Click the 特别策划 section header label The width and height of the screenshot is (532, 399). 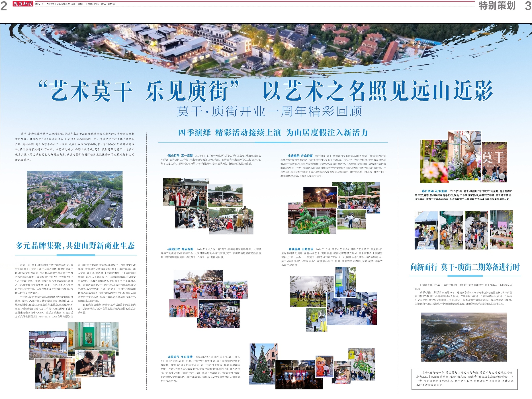[497, 6]
